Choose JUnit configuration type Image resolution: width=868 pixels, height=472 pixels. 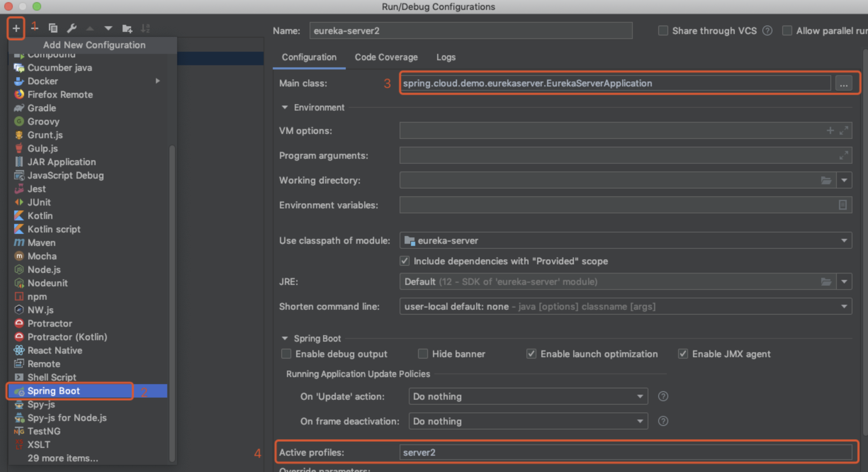coord(88,202)
